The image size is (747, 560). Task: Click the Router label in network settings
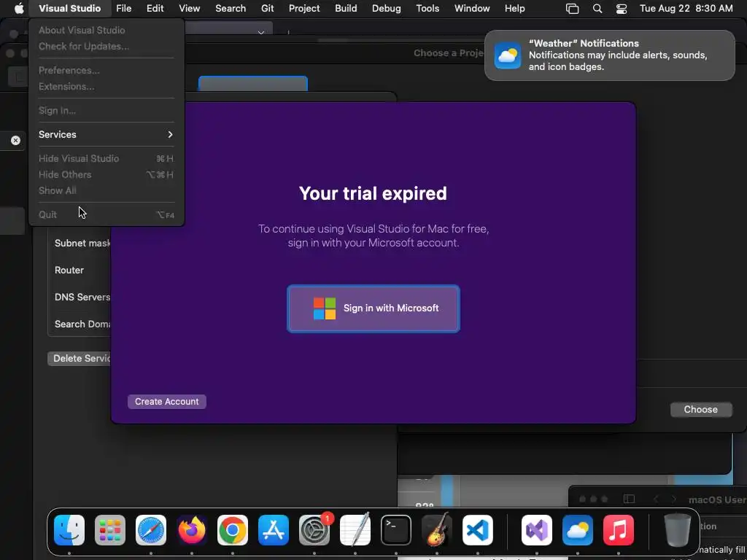(x=69, y=270)
